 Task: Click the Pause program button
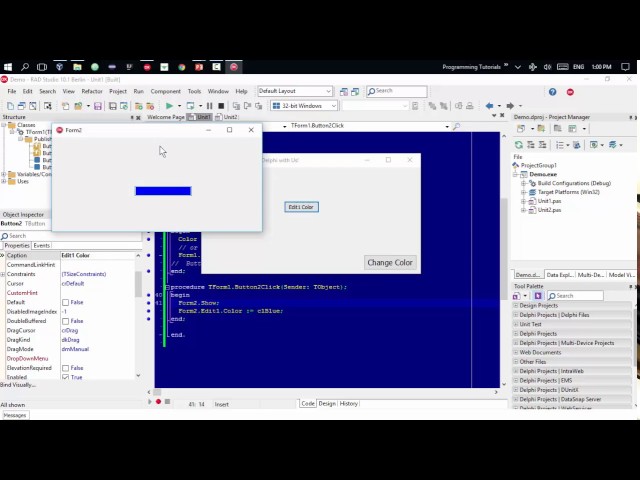click(209, 106)
